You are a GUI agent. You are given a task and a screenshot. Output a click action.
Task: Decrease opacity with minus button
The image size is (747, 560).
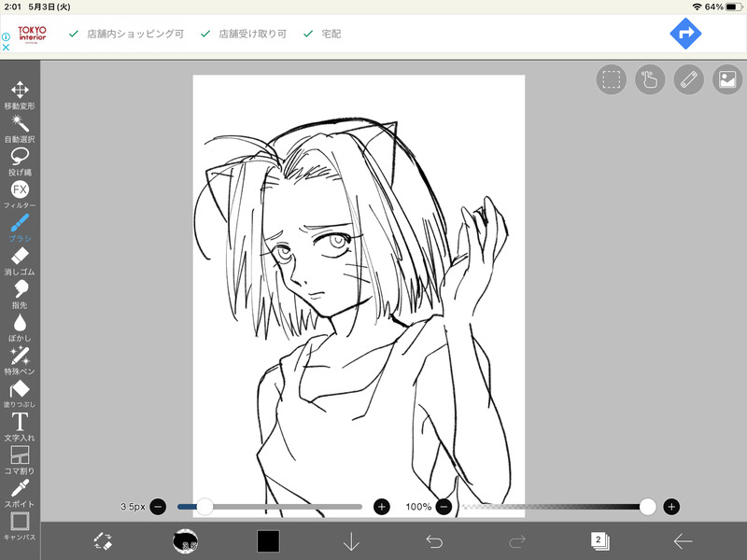444,507
